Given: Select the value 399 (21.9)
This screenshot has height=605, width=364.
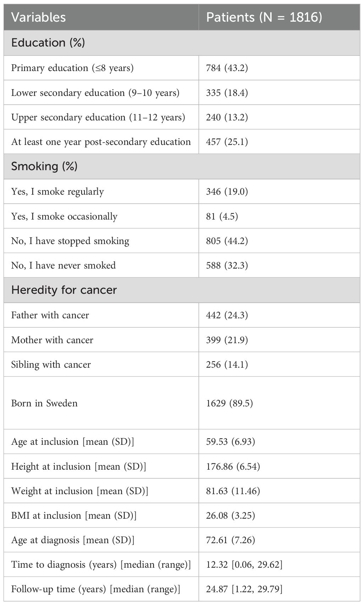Looking at the screenshot, I should pyautogui.click(x=227, y=340).
